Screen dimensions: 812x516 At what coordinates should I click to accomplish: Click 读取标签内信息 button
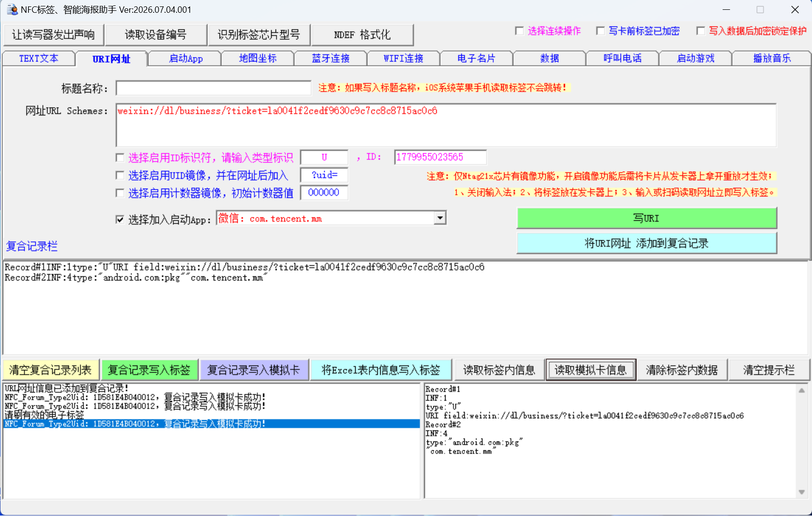coord(499,370)
